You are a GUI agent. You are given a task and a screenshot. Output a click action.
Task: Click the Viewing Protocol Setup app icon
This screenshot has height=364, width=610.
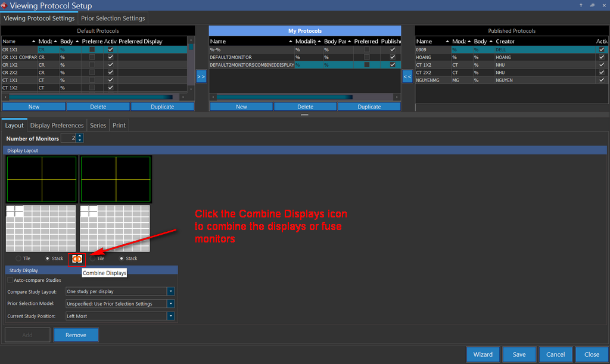tap(5, 5)
